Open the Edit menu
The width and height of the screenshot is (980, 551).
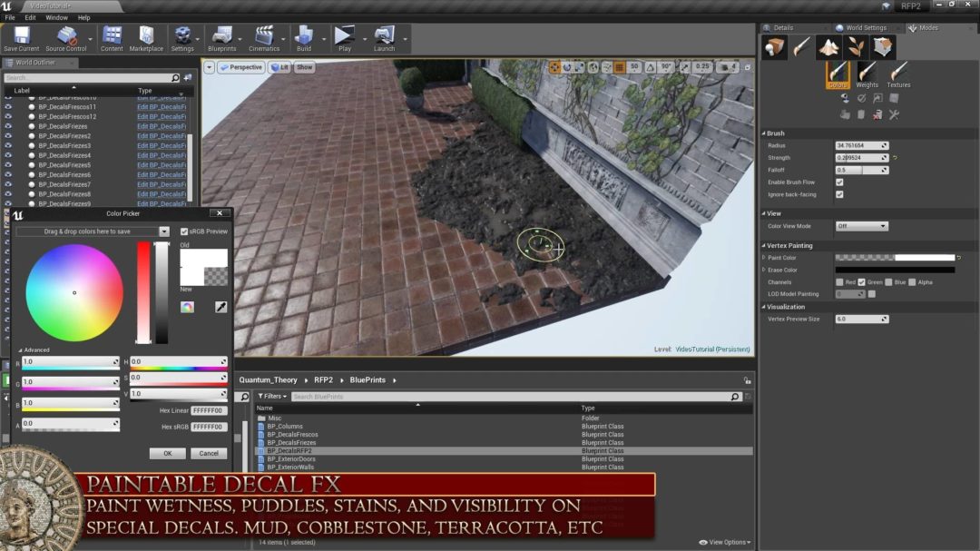click(30, 17)
